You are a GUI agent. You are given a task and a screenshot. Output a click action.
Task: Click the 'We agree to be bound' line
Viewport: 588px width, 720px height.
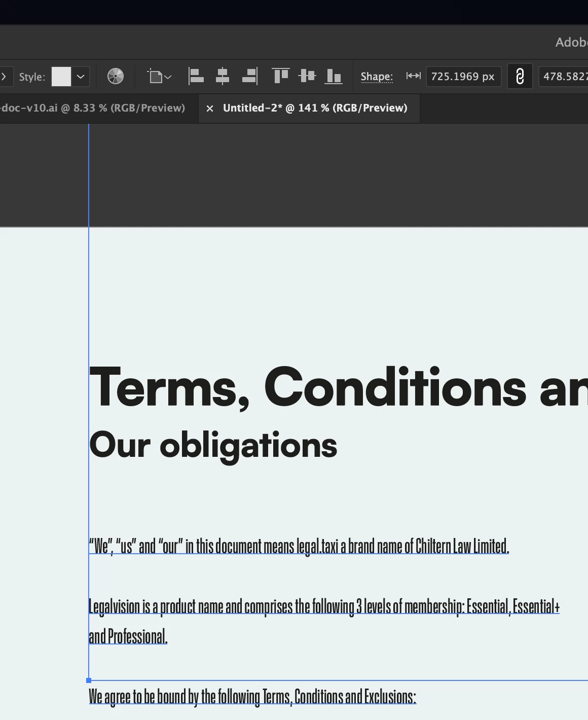[252, 697]
